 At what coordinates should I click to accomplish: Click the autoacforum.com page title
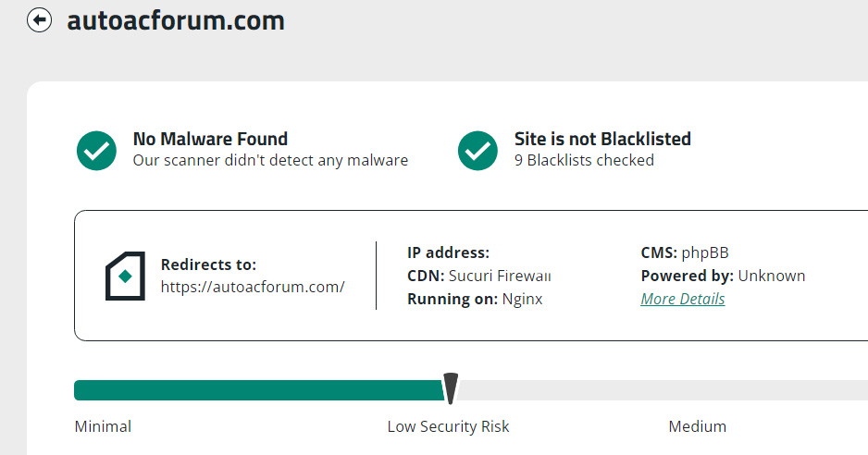pyautogui.click(x=176, y=20)
